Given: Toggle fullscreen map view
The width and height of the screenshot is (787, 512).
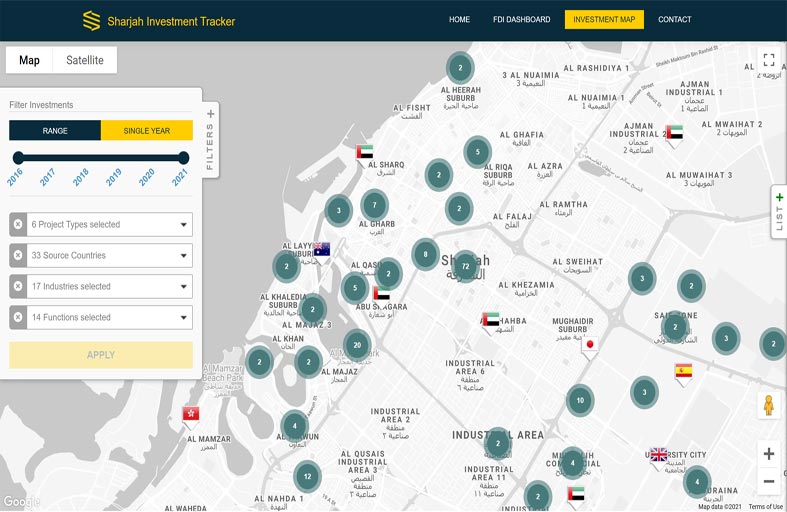Looking at the screenshot, I should click(x=768, y=60).
